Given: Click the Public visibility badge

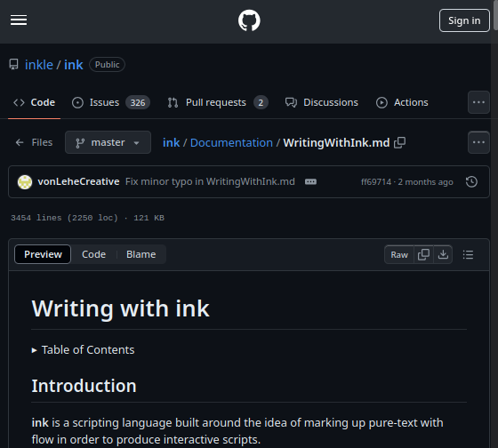Looking at the screenshot, I should click(x=107, y=65).
